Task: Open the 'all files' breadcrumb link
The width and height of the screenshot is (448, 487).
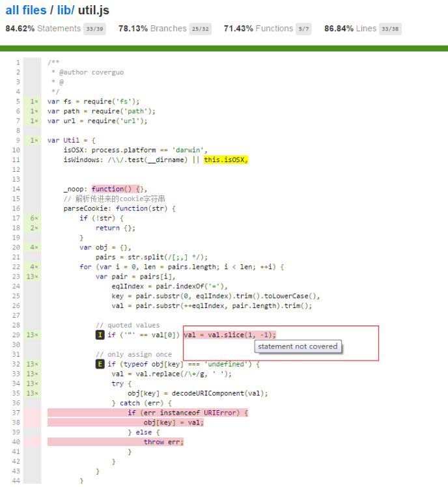Action: coord(25,10)
